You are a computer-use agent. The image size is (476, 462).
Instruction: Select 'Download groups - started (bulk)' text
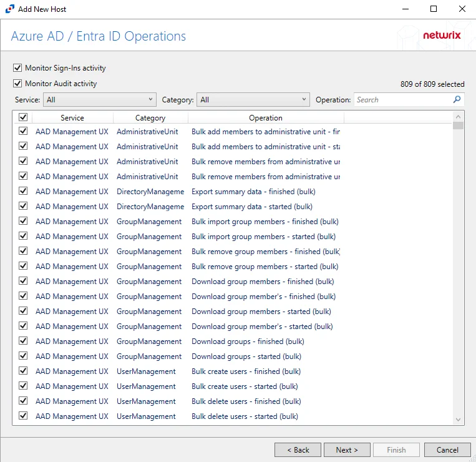tap(246, 356)
